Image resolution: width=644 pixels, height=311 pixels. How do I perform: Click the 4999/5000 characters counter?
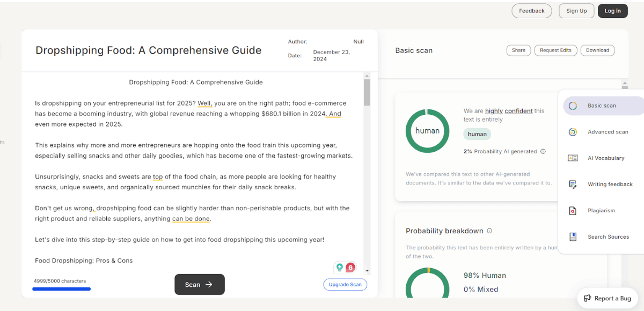point(60,281)
